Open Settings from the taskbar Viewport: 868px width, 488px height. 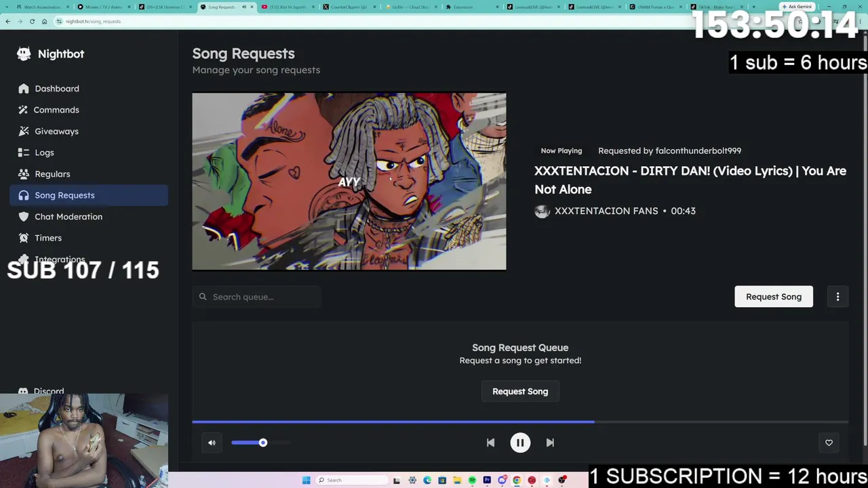412,481
